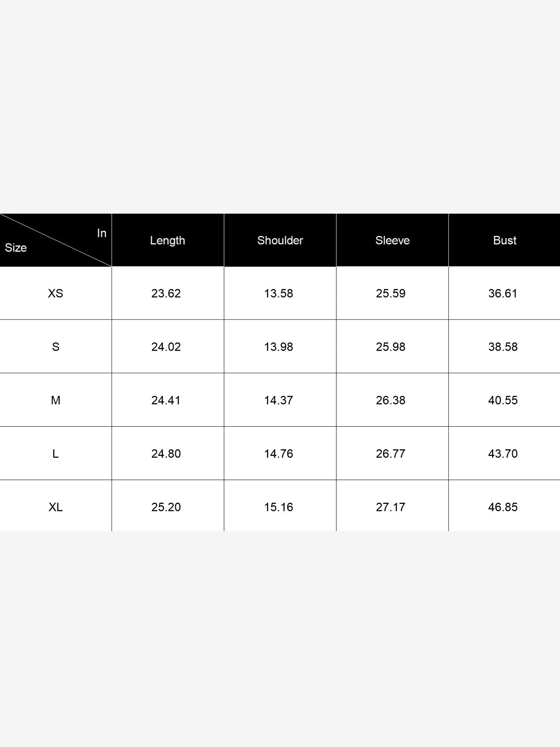This screenshot has height=747, width=560.
Task: Click the L sleeve value 26.77
Action: coord(391,454)
